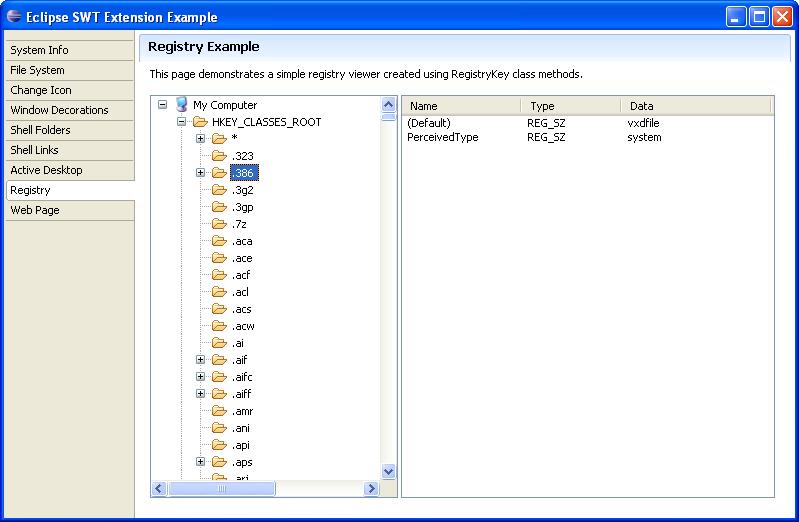Image resolution: width=799 pixels, height=522 pixels.
Task: Click horizontal scrollbar left arrow
Action: [159, 488]
